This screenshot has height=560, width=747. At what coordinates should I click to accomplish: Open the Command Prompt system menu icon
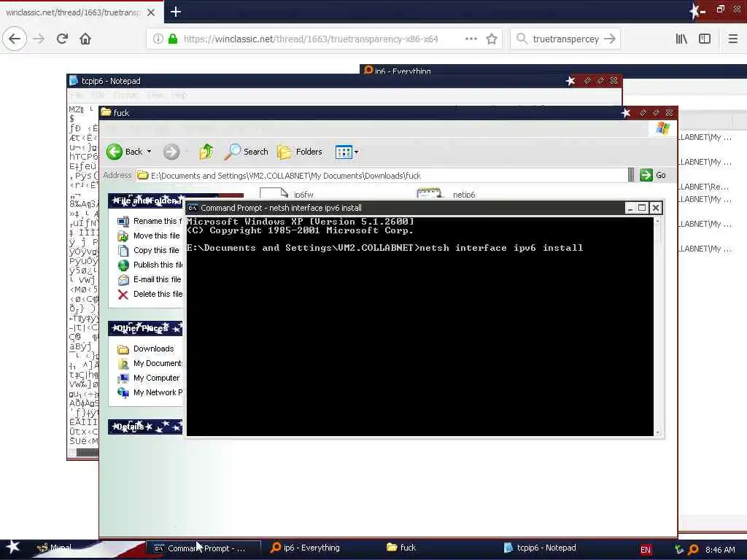193,208
